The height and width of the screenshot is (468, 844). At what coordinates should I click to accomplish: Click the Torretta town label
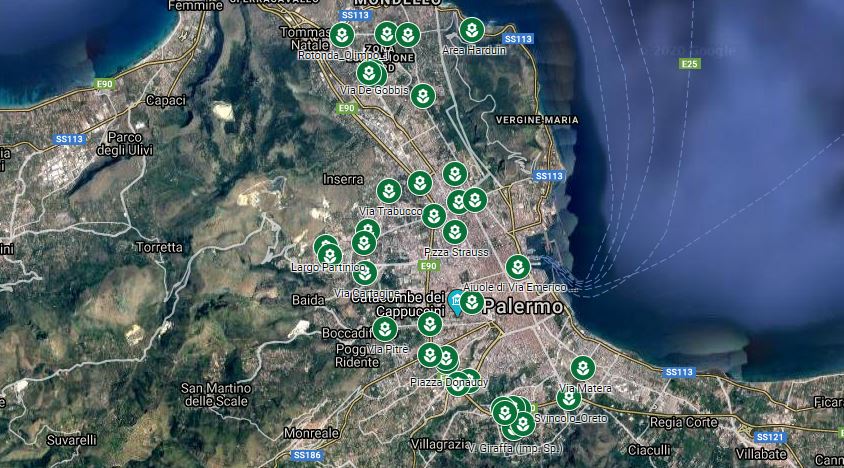point(160,247)
